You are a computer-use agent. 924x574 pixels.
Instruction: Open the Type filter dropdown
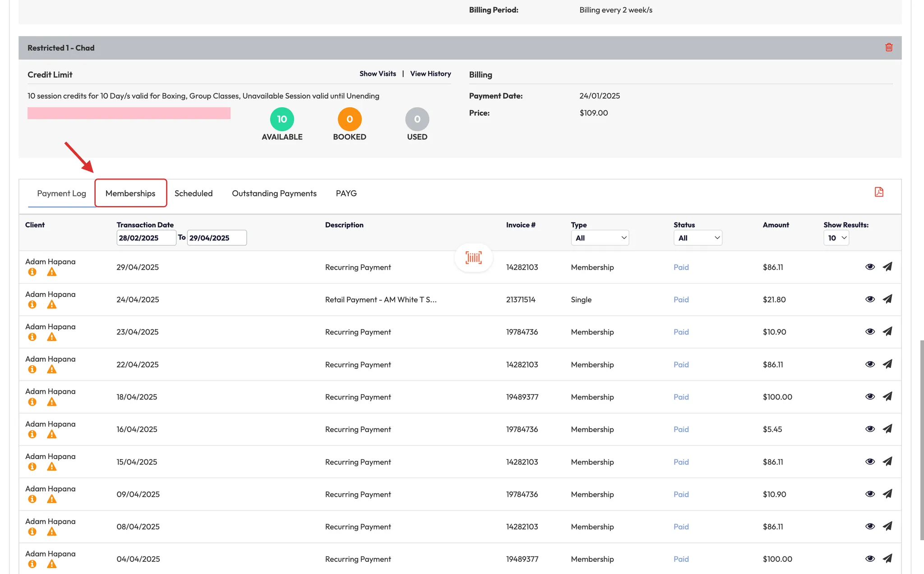[600, 238]
